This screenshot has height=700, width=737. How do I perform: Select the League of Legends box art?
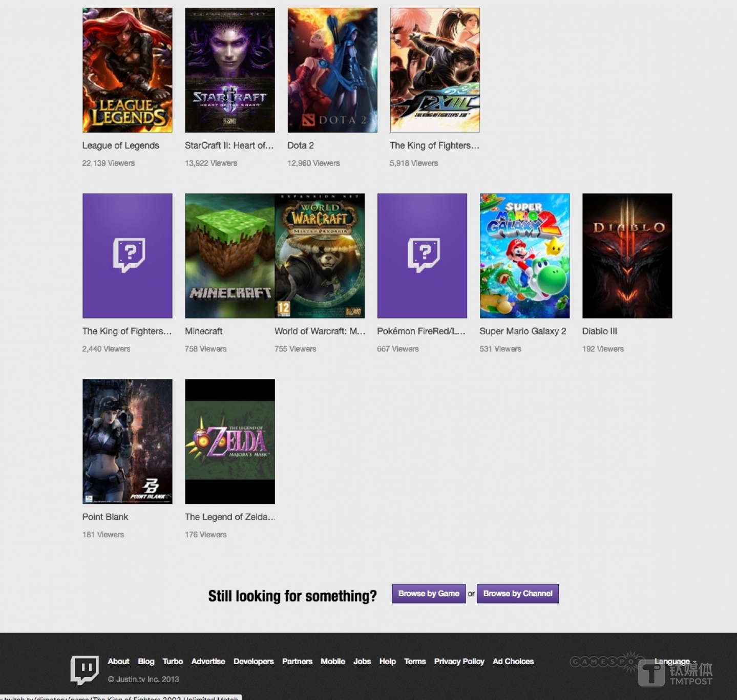click(127, 70)
